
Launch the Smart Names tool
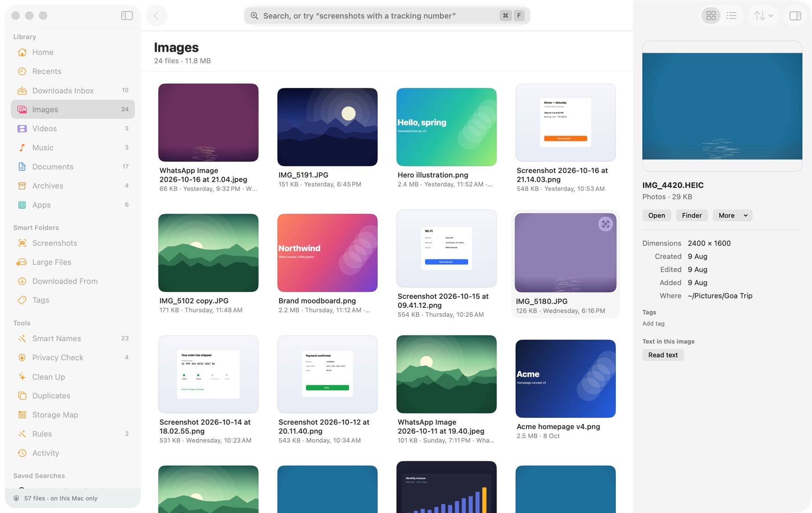(x=73, y=339)
